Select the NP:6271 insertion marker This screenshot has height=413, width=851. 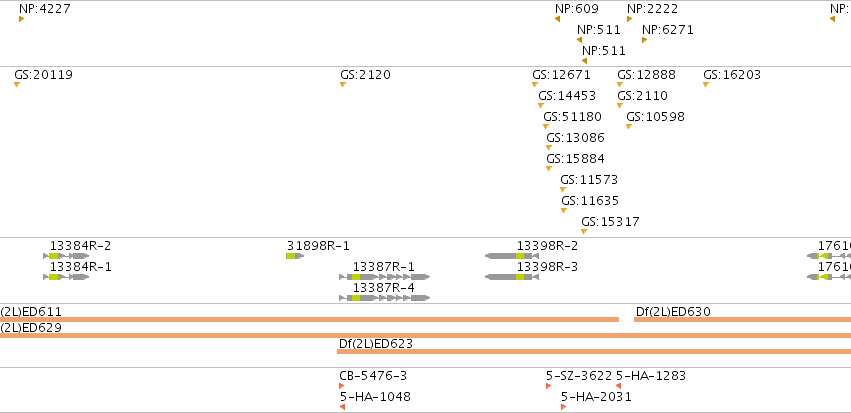point(645,40)
